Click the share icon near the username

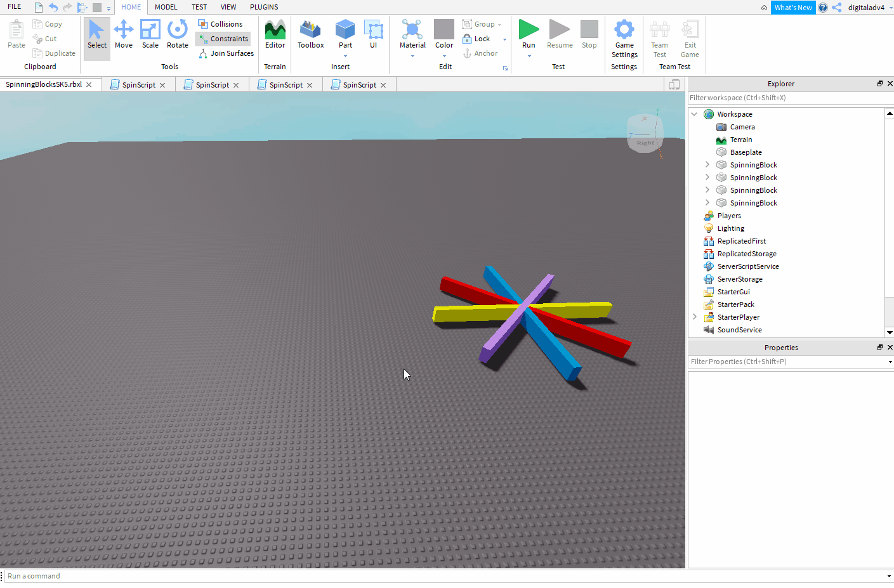tap(837, 8)
